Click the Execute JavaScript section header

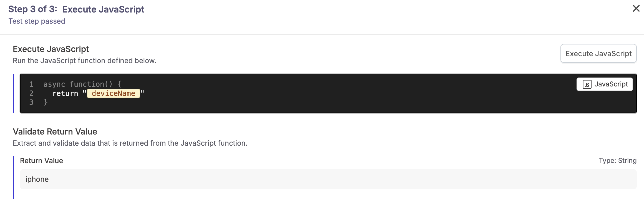point(51,49)
